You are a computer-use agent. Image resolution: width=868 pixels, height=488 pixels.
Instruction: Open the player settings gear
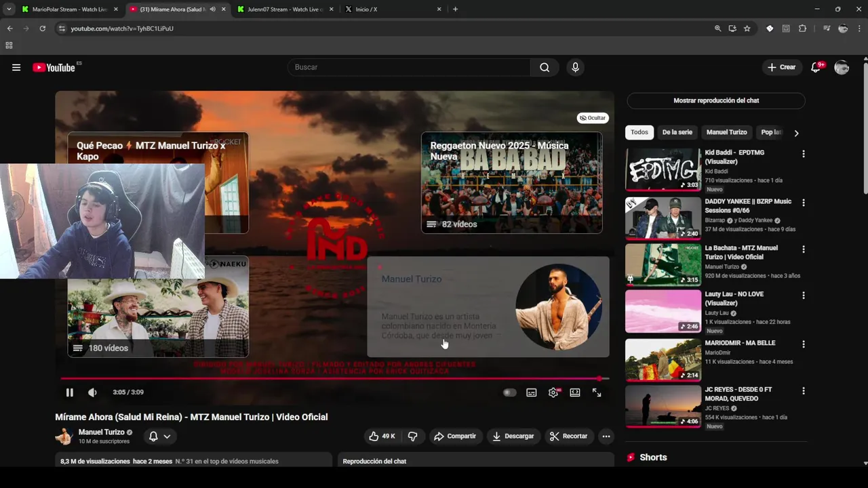(x=553, y=392)
